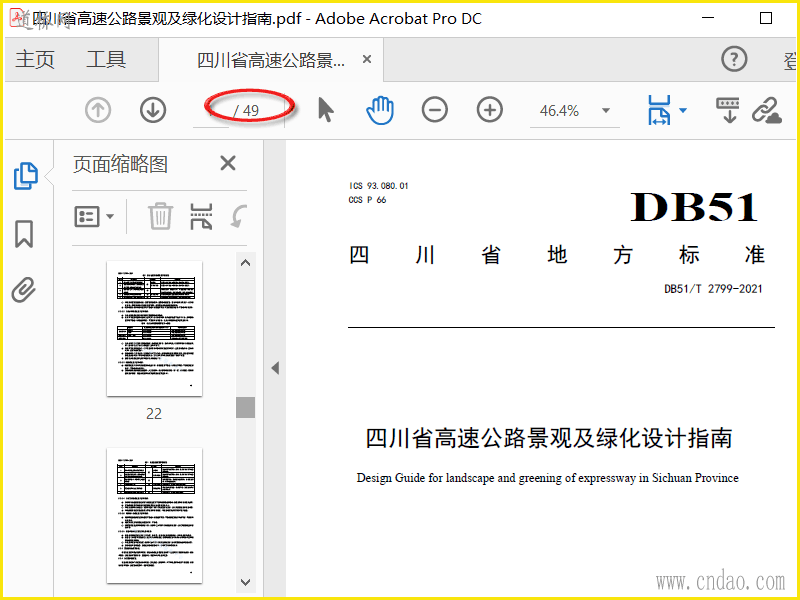Click the large DB51 heading
This screenshot has width=800, height=600.
pyautogui.click(x=694, y=207)
